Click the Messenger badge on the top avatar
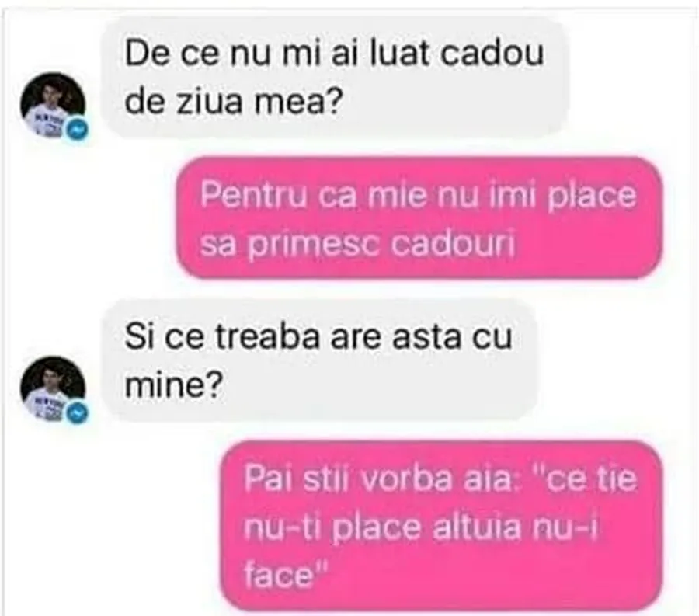Viewport: 699px width, 616px height. tap(78, 131)
